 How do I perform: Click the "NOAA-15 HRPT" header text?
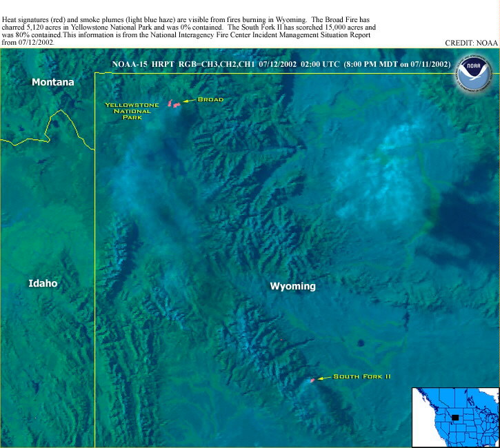pyautogui.click(x=143, y=64)
